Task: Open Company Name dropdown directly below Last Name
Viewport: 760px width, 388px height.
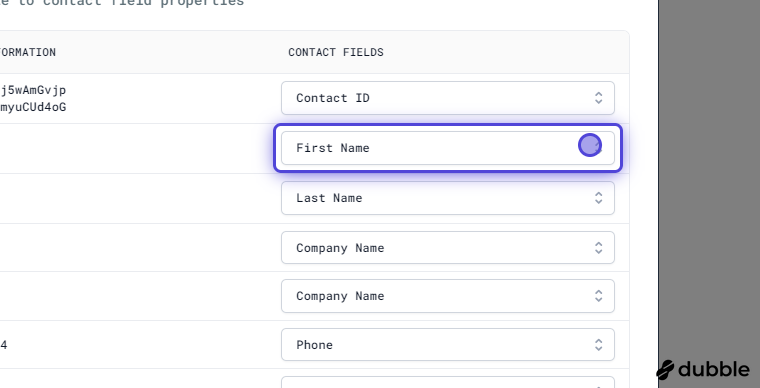Action: (448, 248)
